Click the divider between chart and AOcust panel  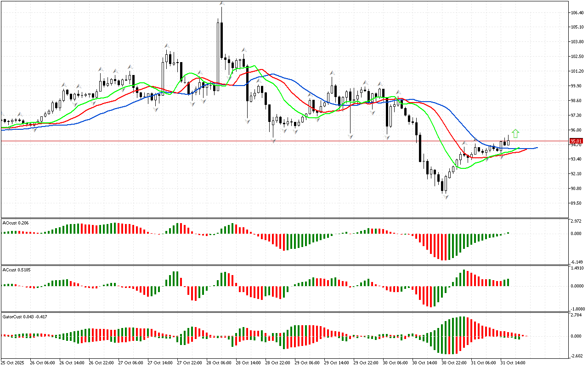(x=285, y=218)
